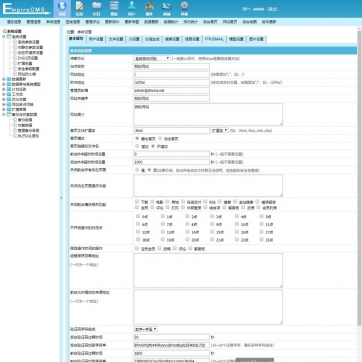Image resolution: width=362 pixels, height=362 pixels.
Task: Open the 栏目 folder icon in the header
Action: pos(97,8)
